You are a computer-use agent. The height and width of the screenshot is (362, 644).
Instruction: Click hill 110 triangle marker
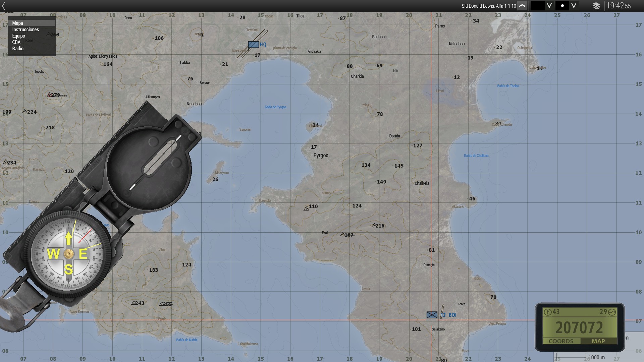306,208
